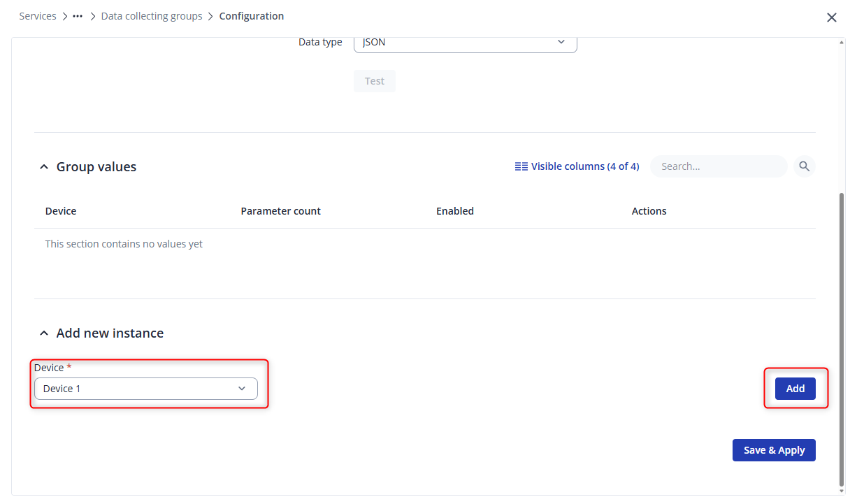The height and width of the screenshot is (504, 857).
Task: Close the Configuration dialog
Action: coord(831,17)
